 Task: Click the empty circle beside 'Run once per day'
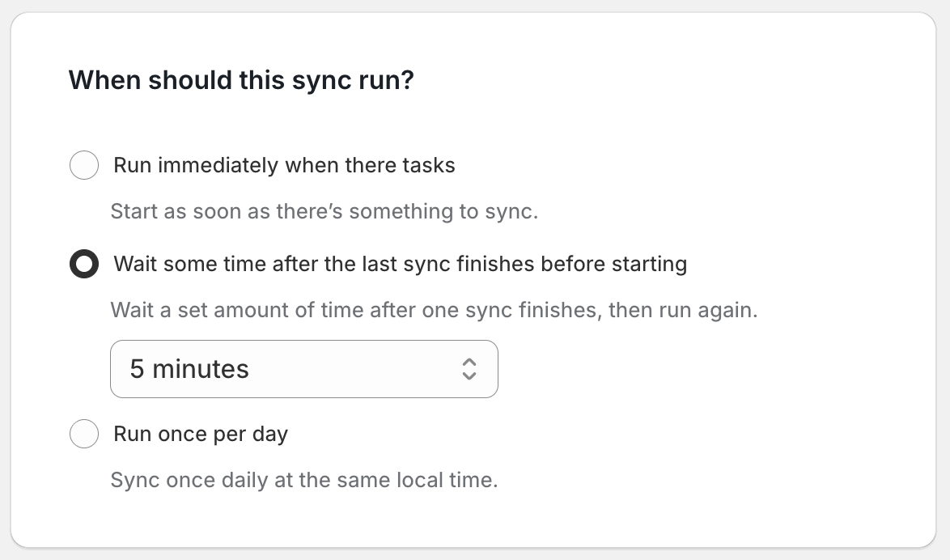pyautogui.click(x=84, y=434)
